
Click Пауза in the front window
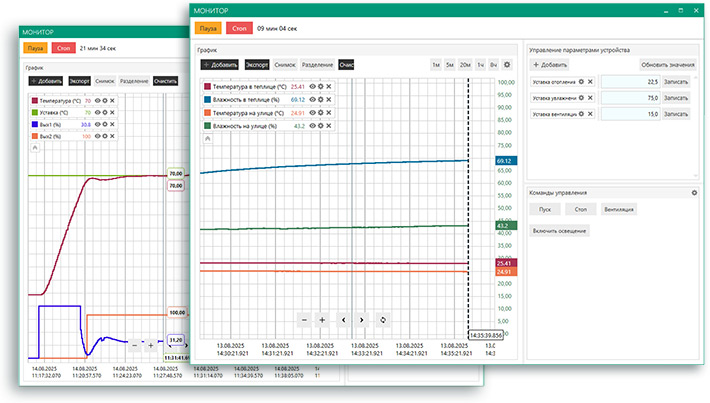coord(208,28)
